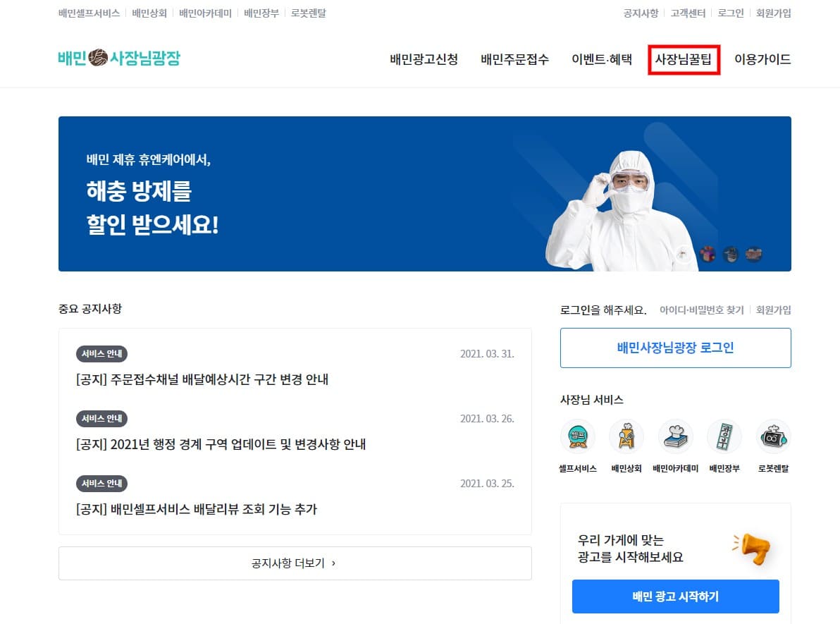Image resolution: width=840 pixels, height=624 pixels.
Task: Click the 사장님 서비스 heading
Action: [592, 400]
